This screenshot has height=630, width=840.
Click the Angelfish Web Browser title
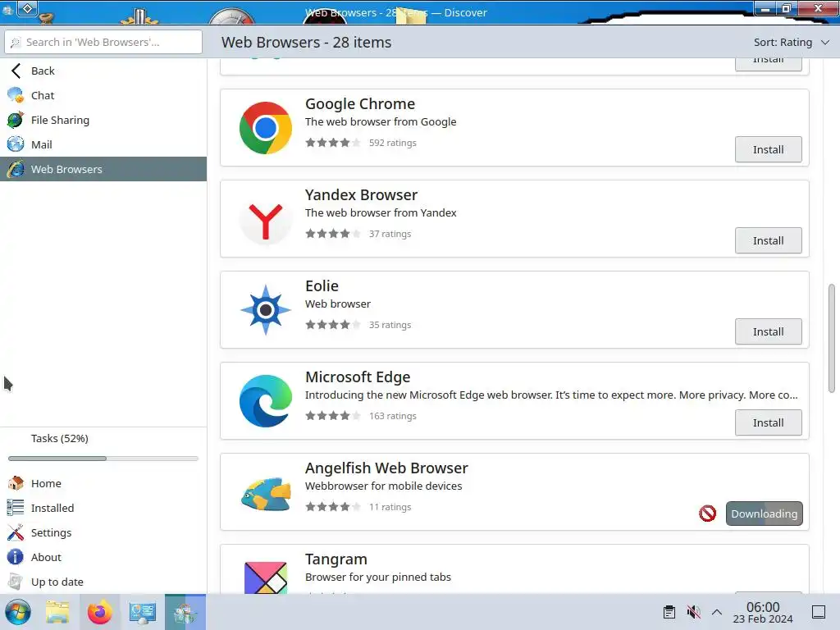pos(386,468)
